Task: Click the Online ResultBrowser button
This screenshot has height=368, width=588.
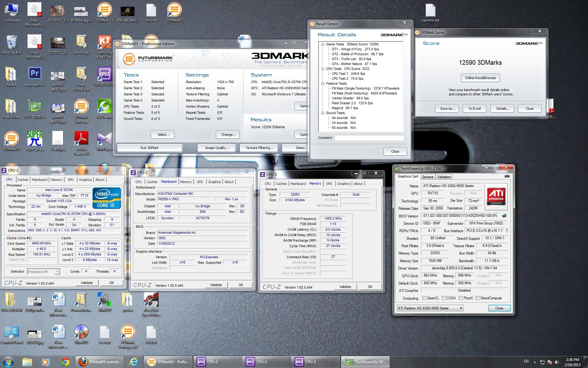Action: point(480,78)
